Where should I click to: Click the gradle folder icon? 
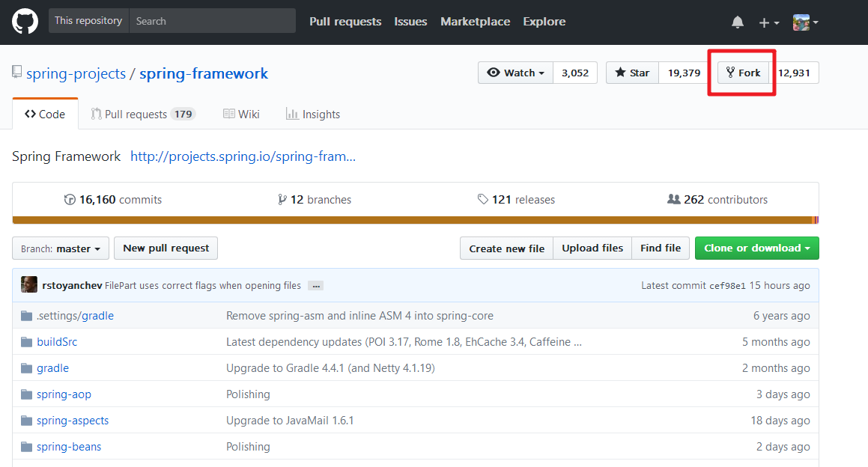pyautogui.click(x=26, y=368)
